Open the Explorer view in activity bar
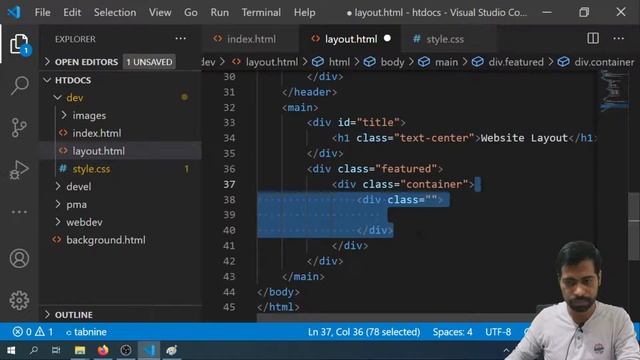Image resolution: width=640 pixels, height=360 pixels. tap(19, 44)
